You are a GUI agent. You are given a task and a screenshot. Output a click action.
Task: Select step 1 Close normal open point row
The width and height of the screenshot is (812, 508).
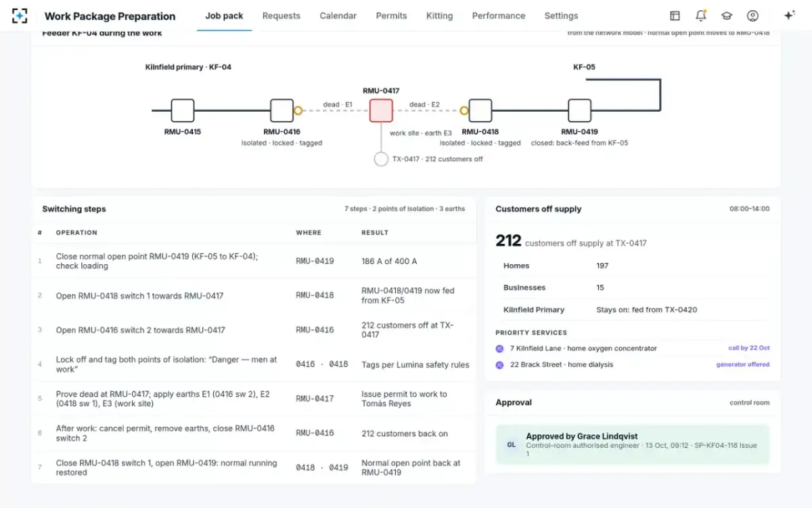(x=254, y=261)
